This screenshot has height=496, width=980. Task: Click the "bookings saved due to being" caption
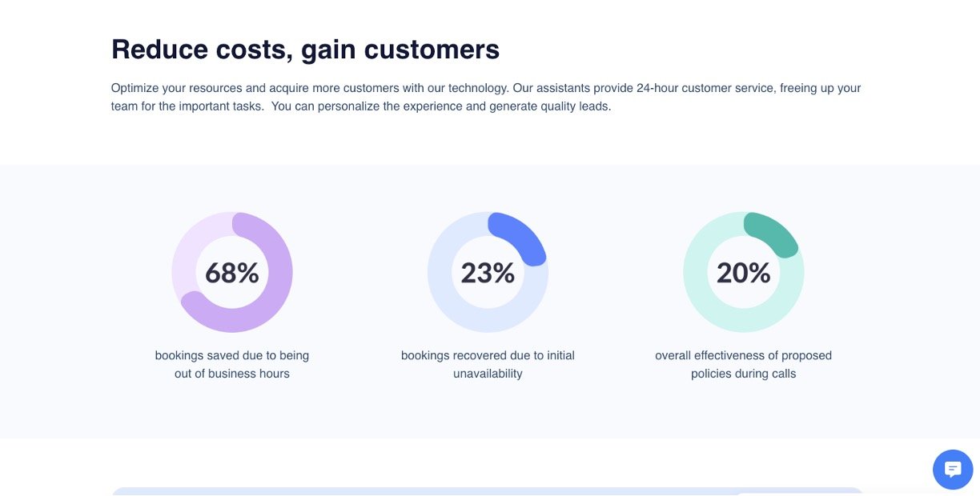pos(232,355)
